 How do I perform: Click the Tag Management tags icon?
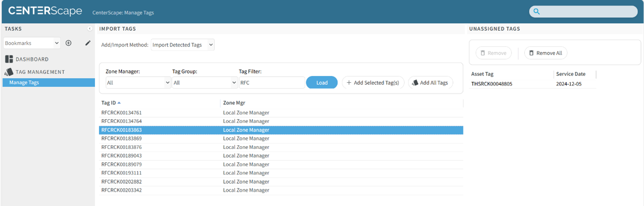[x=9, y=72]
